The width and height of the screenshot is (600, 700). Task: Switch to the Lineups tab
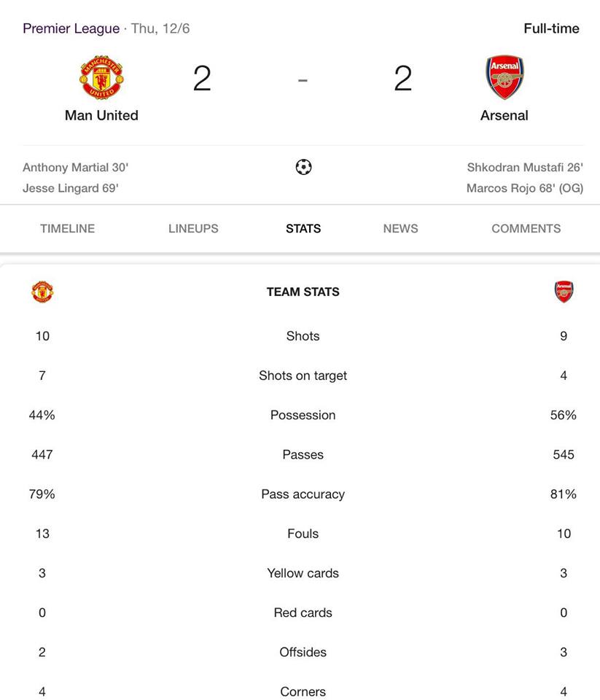193,228
